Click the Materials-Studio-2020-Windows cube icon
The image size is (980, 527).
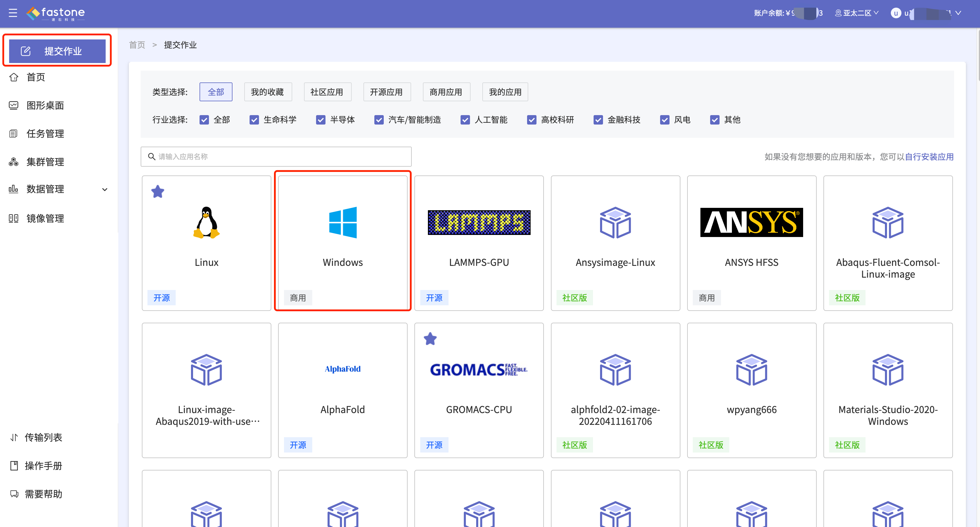pyautogui.click(x=888, y=370)
